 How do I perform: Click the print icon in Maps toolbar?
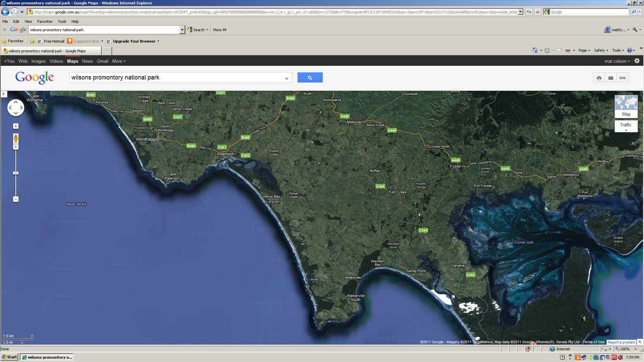(599, 78)
